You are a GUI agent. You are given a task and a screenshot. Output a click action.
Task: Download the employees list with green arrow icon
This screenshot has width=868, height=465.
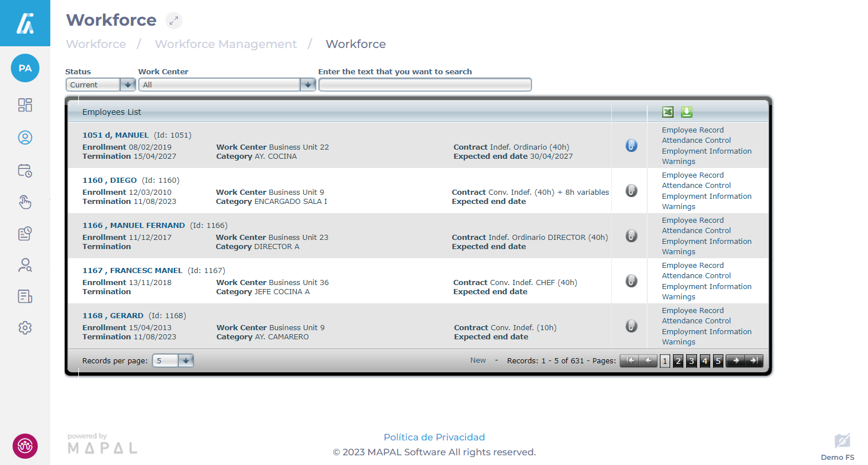[x=687, y=112]
